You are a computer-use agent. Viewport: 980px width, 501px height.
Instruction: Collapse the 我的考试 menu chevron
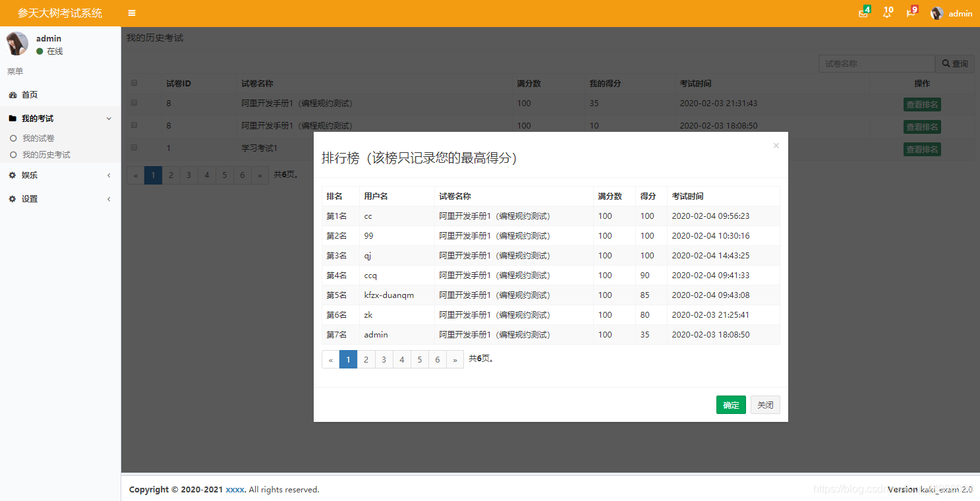pos(109,119)
